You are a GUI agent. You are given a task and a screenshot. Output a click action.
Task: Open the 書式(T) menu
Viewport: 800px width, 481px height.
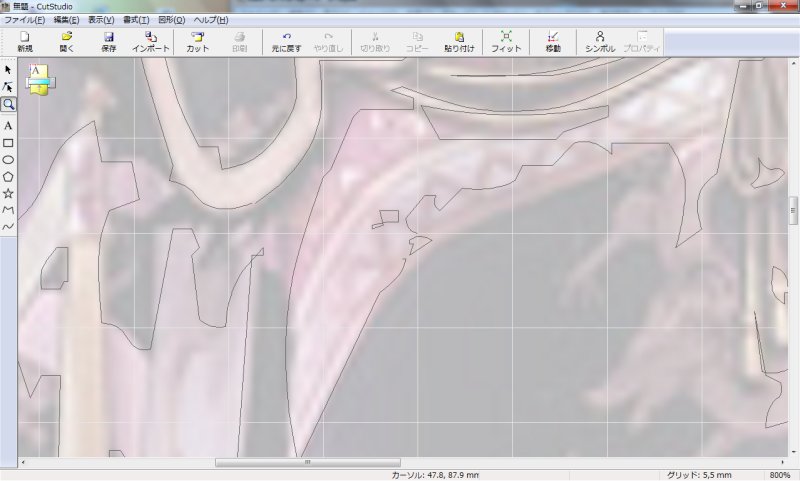click(x=136, y=20)
